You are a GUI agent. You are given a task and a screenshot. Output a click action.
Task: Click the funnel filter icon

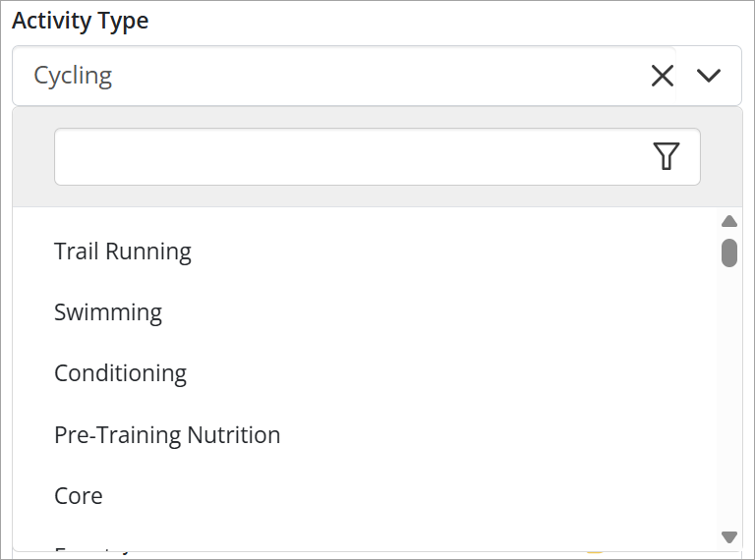coord(667,156)
